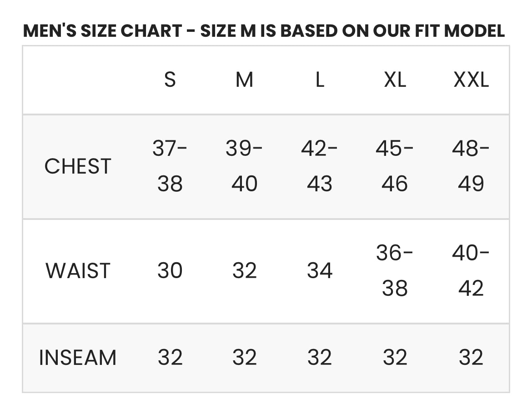Select the M size column header
The width and height of the screenshot is (532, 414).
coord(245,80)
